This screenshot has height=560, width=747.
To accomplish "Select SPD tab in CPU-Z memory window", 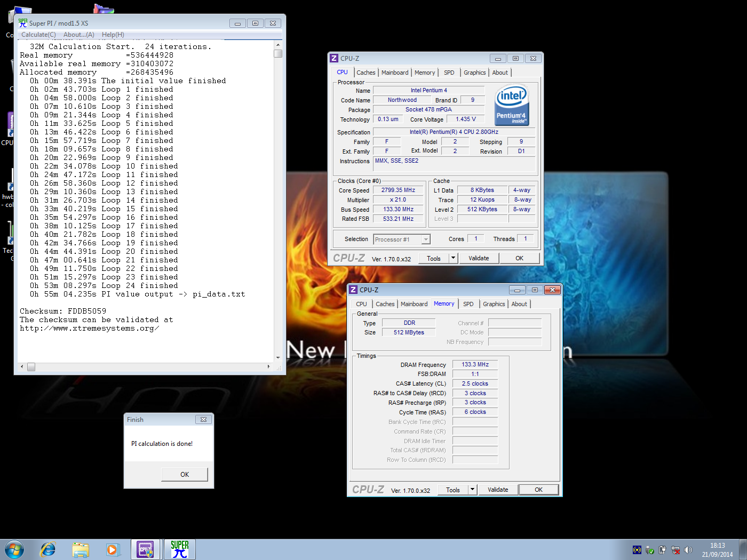I will 468,304.
